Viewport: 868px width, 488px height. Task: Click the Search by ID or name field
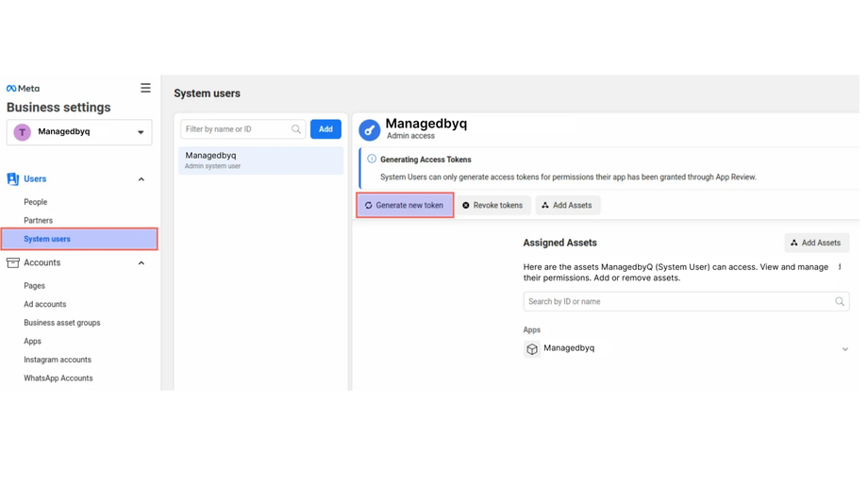(679, 302)
